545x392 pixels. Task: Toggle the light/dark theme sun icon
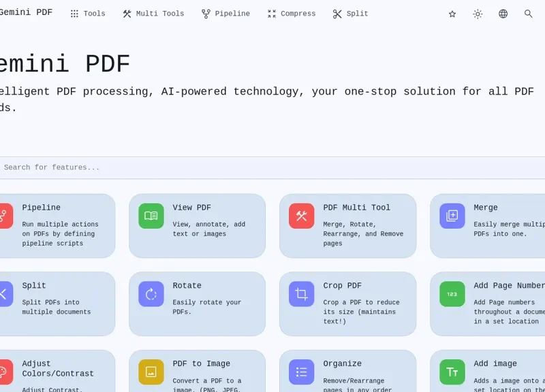(x=478, y=14)
